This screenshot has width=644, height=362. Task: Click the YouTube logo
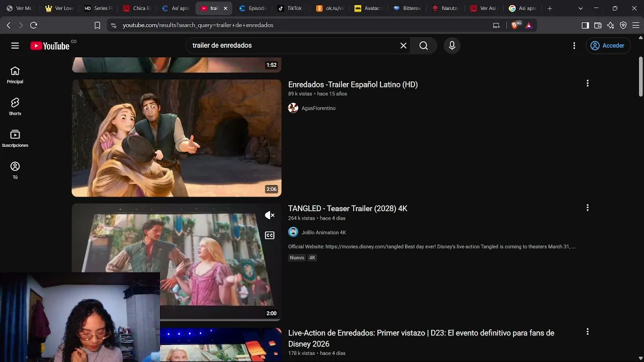(50, 46)
